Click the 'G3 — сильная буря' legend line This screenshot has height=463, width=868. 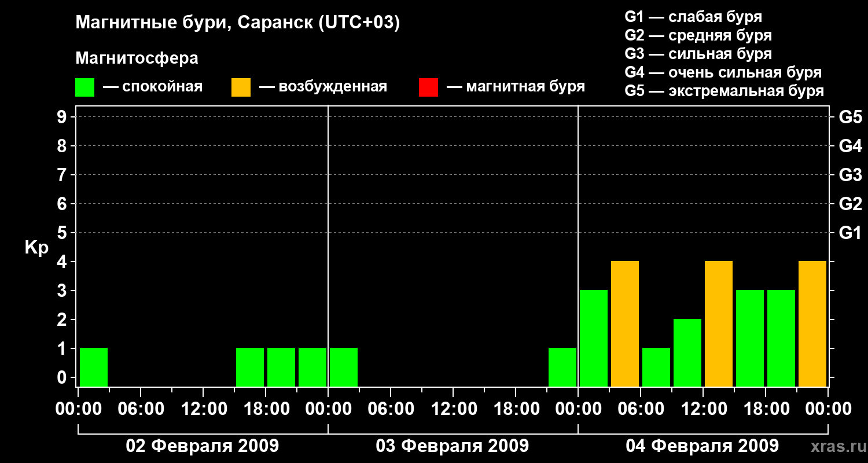698,54
